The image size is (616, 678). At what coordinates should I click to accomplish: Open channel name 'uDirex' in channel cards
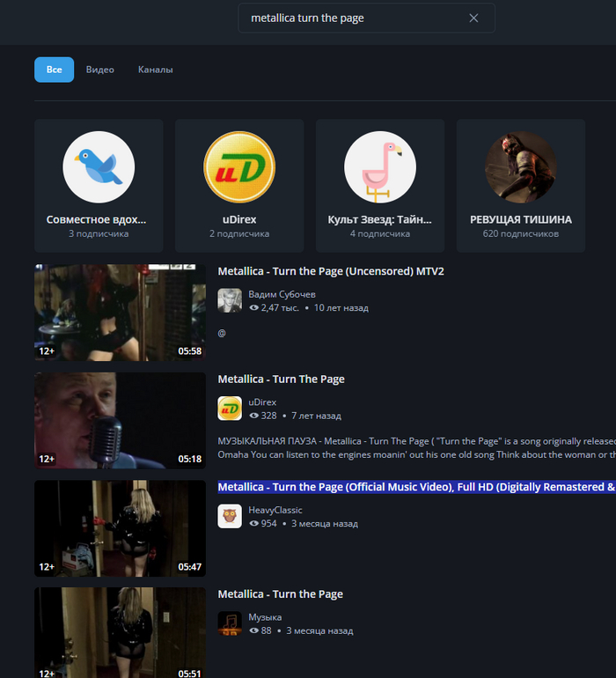point(239,219)
